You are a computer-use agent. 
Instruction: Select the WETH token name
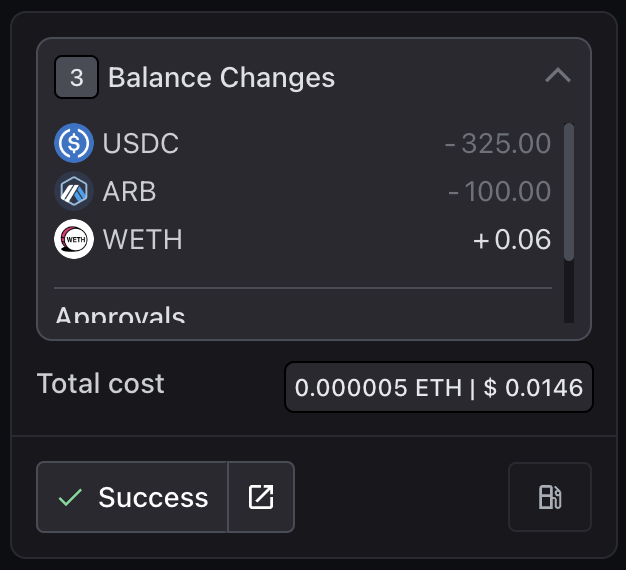click(x=142, y=240)
